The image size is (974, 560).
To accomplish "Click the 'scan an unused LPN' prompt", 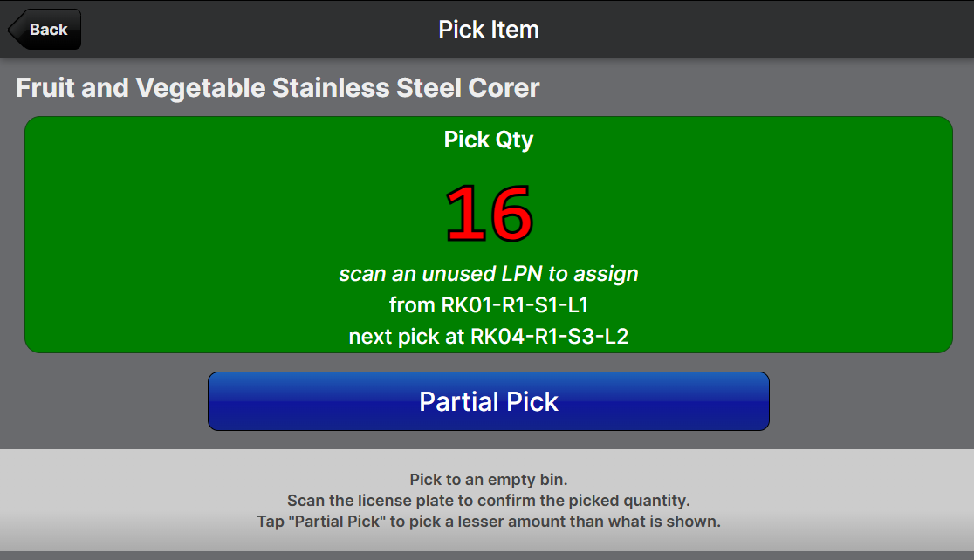I will [488, 274].
